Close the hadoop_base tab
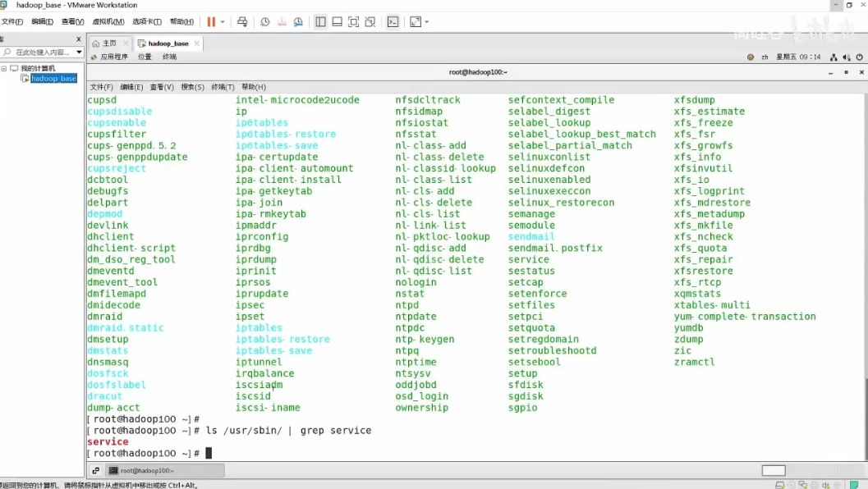The image size is (868, 489). point(196,43)
